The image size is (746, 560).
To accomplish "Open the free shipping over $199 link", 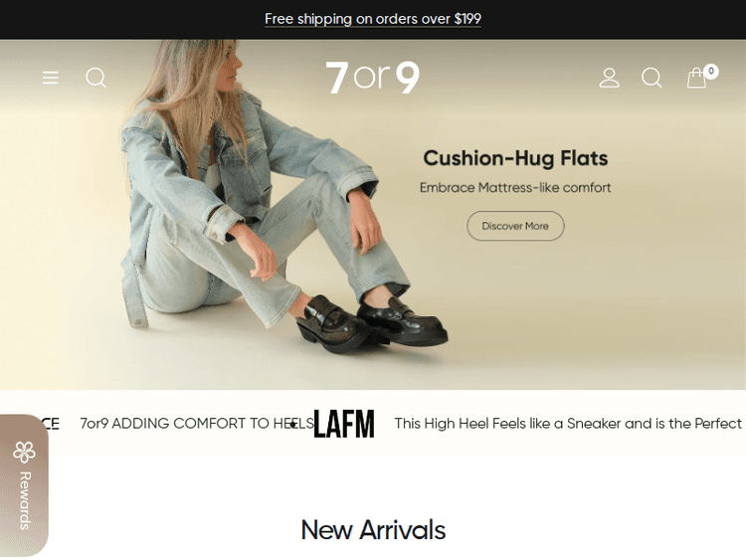I will [373, 19].
